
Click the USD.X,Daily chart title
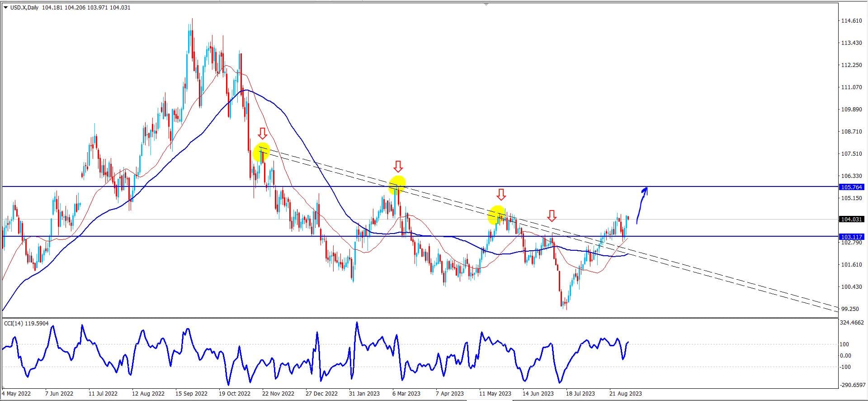pos(24,7)
